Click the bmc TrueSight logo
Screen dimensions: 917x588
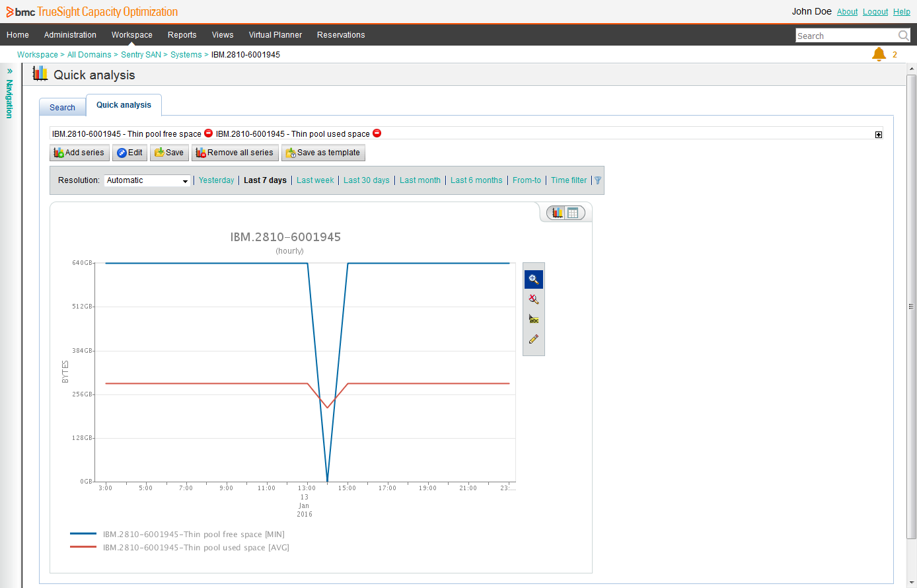tap(92, 12)
